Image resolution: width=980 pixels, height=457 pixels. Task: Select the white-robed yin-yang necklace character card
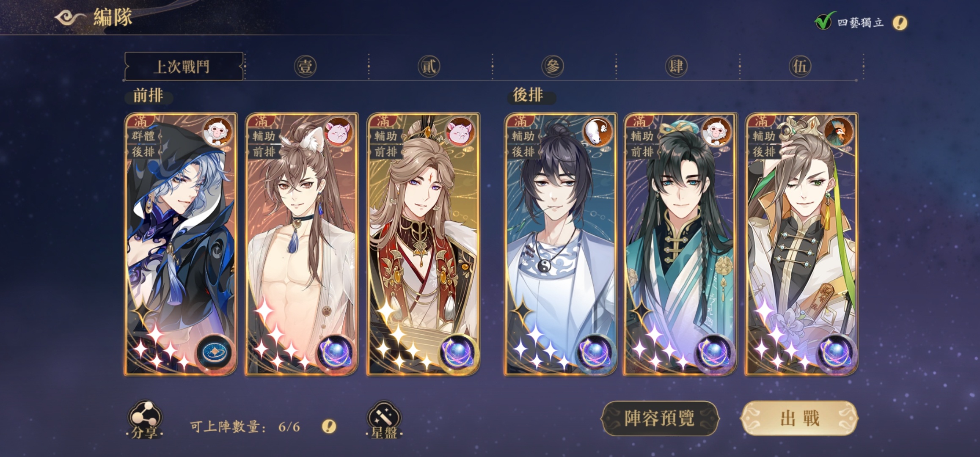tap(560, 244)
